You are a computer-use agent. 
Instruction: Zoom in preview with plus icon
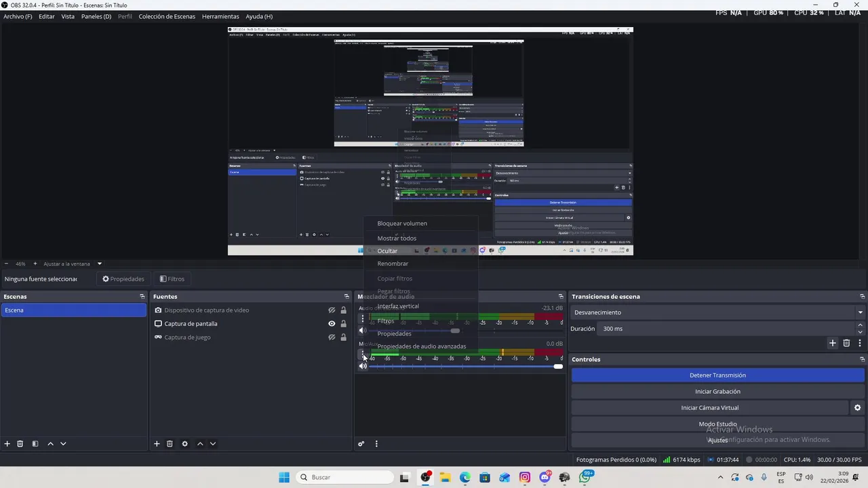click(x=35, y=264)
